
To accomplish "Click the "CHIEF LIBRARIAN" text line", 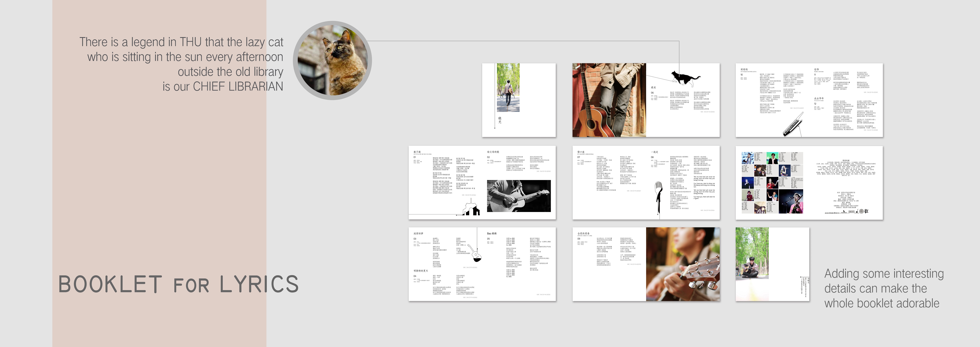I will pyautogui.click(x=223, y=87).
